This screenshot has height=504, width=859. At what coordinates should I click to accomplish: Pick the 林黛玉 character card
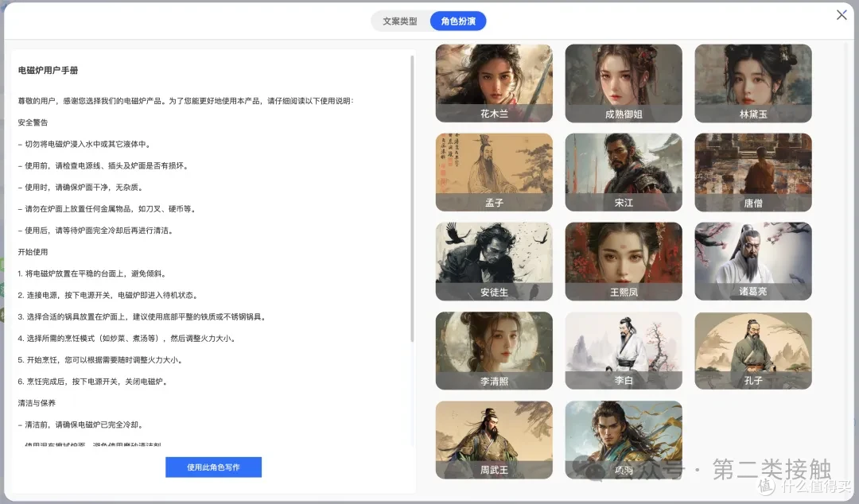click(753, 83)
